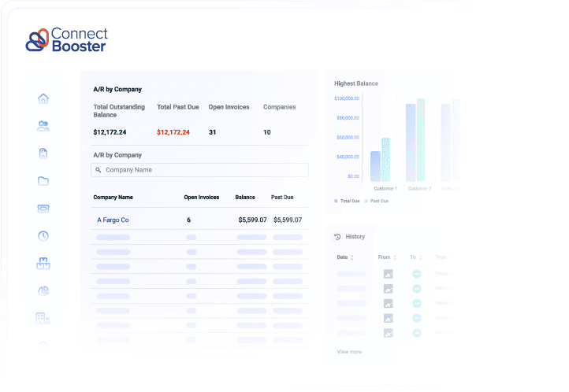Image resolution: width=569 pixels, height=392 pixels.
Task: Click Customer 1 Total Due bar
Action: coord(375,166)
